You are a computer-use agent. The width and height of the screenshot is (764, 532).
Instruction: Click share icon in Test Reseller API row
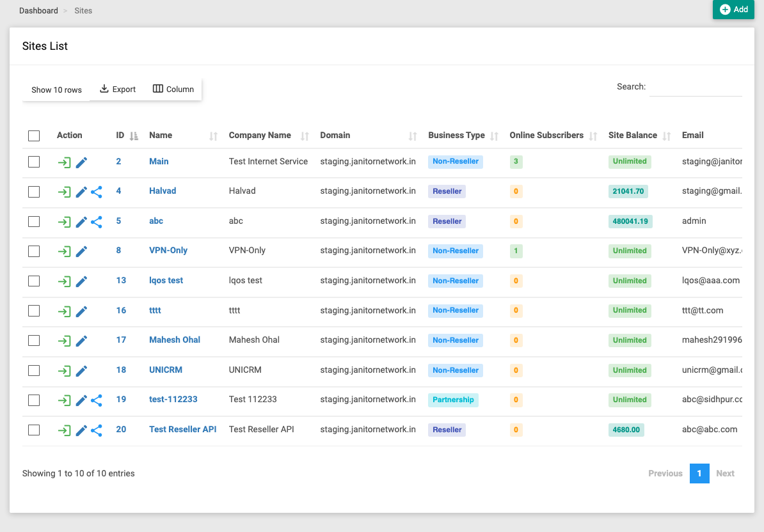coord(97,430)
